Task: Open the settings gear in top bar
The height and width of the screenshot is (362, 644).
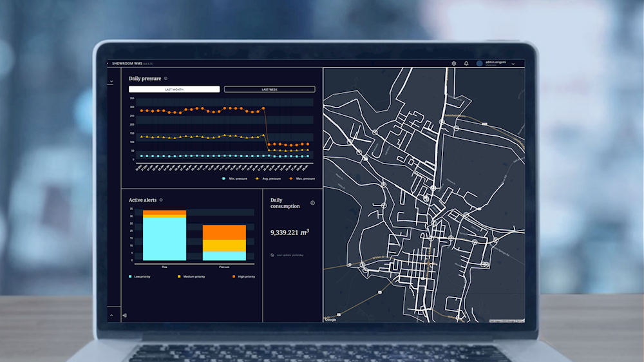Action: pyautogui.click(x=454, y=64)
